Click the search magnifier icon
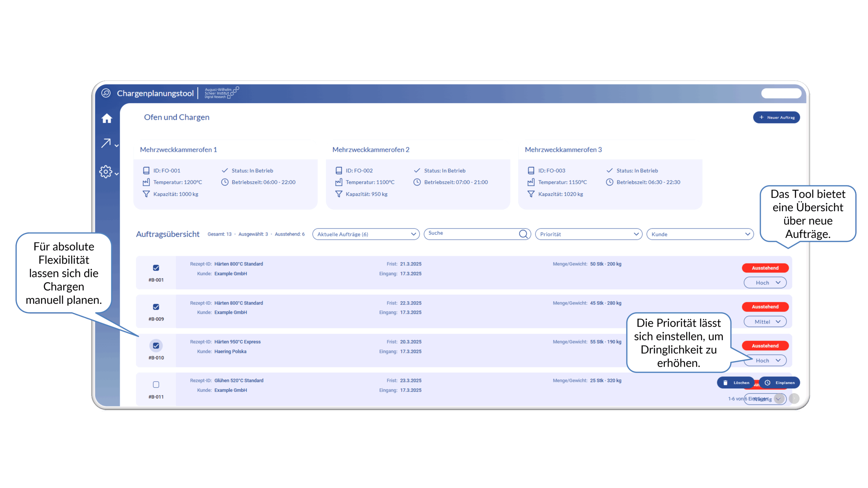This screenshot has height=488, width=868. click(x=523, y=234)
